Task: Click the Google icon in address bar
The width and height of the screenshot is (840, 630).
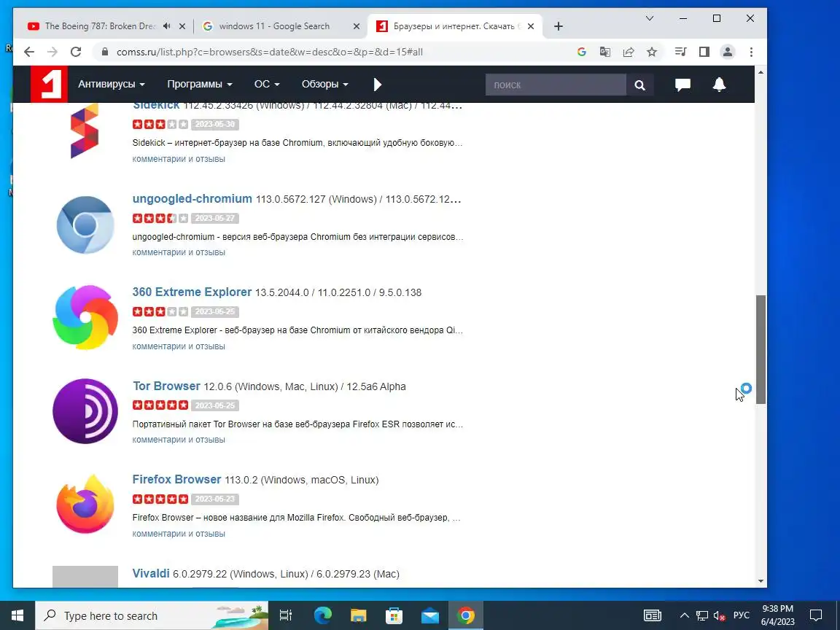Action: click(x=582, y=52)
